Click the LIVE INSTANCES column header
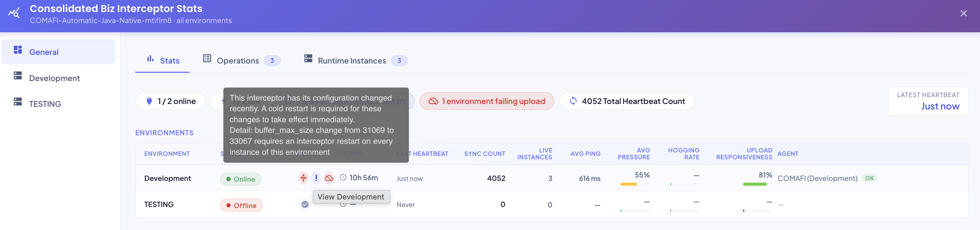This screenshot has height=230, width=980. (535, 153)
